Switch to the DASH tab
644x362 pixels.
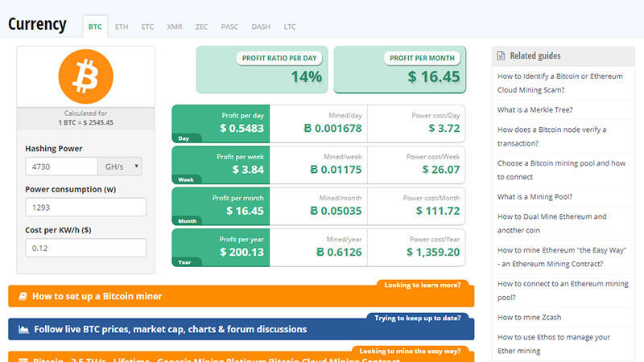(x=261, y=27)
